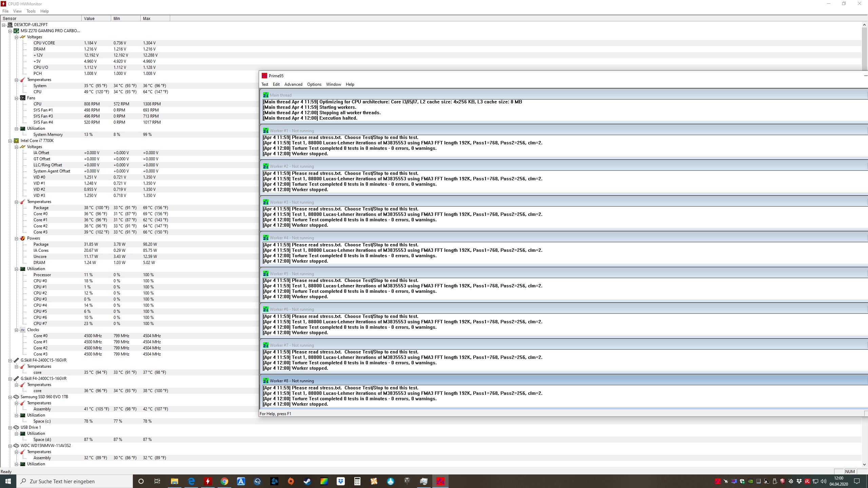Launch Google Chrome from the taskbar

(224, 481)
